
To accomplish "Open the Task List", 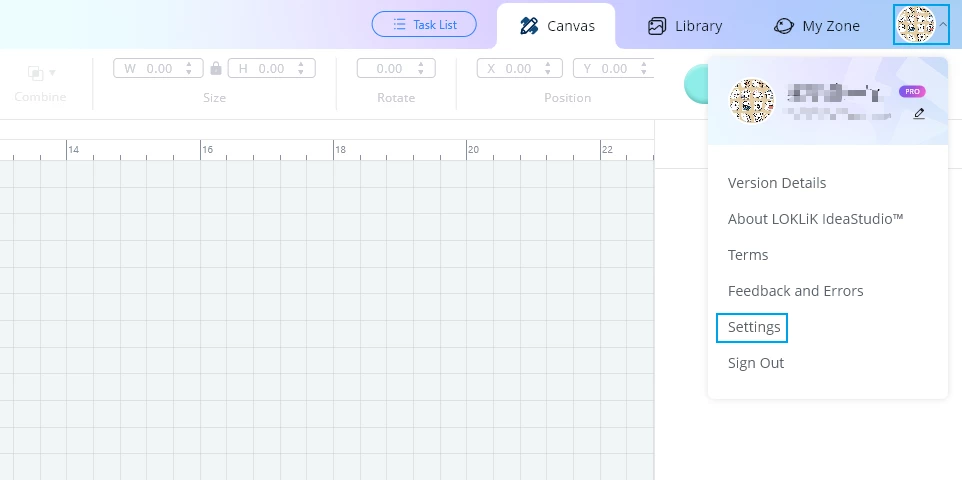I will [x=424, y=25].
